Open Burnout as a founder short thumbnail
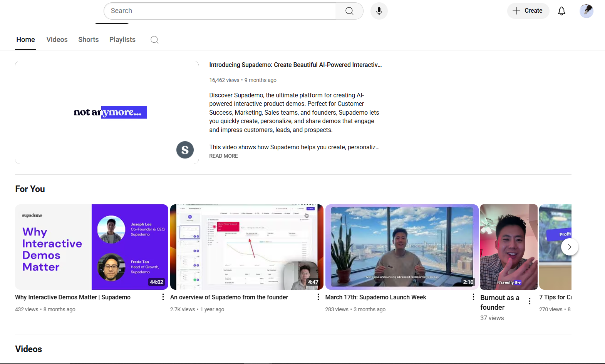The height and width of the screenshot is (364, 605). [509, 247]
